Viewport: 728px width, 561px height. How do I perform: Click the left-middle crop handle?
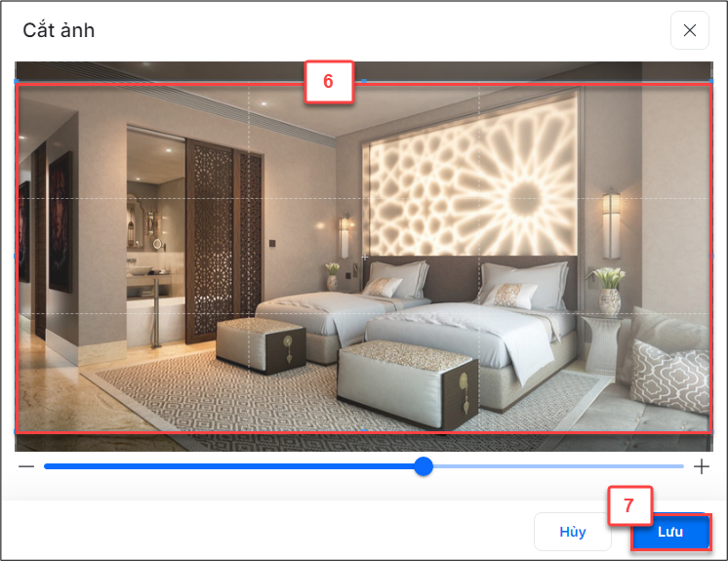[16, 256]
